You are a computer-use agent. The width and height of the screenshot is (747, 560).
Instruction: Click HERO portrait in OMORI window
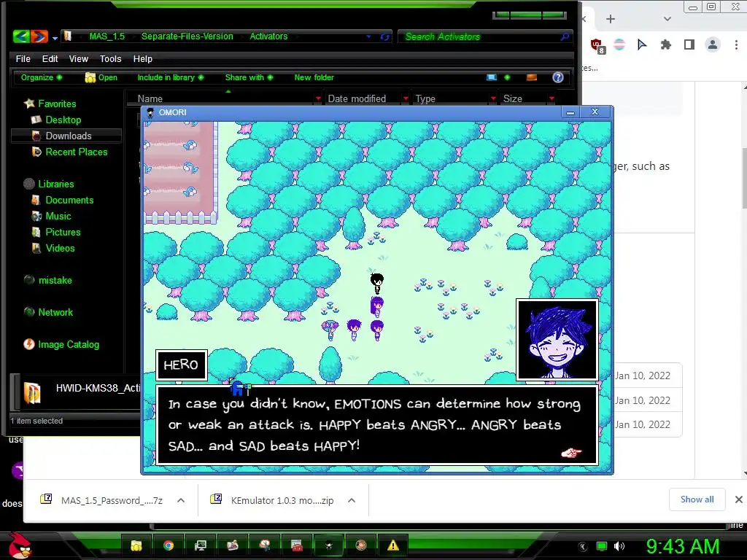tap(557, 340)
